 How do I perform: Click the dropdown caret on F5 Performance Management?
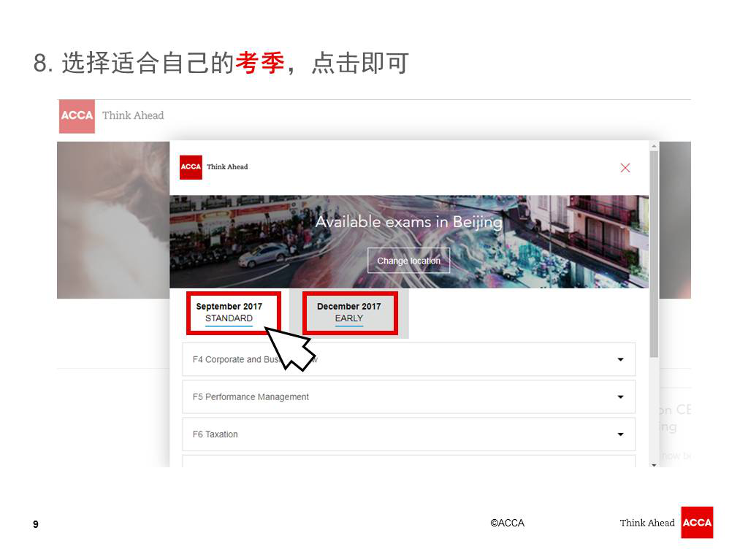coord(620,396)
